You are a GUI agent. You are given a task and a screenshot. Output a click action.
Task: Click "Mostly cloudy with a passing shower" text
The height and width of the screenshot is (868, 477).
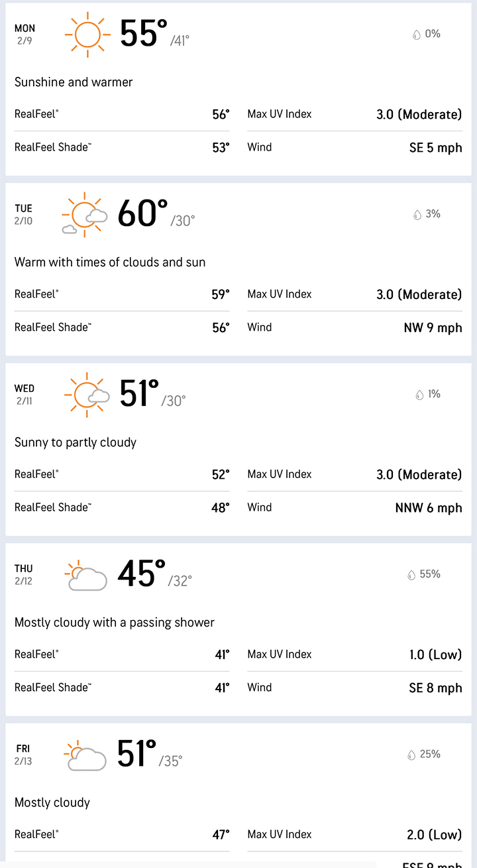coord(115,623)
